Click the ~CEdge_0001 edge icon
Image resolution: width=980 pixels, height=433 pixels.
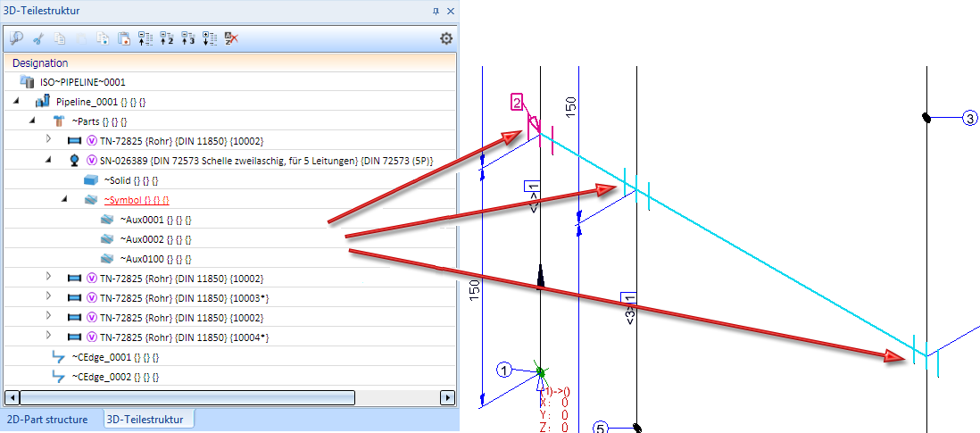(x=59, y=358)
